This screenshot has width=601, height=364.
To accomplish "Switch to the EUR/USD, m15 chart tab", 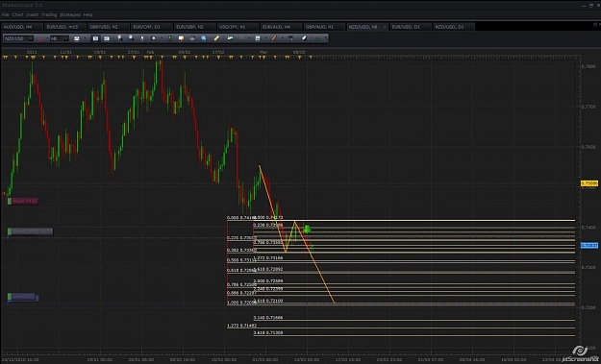I will click(64, 27).
